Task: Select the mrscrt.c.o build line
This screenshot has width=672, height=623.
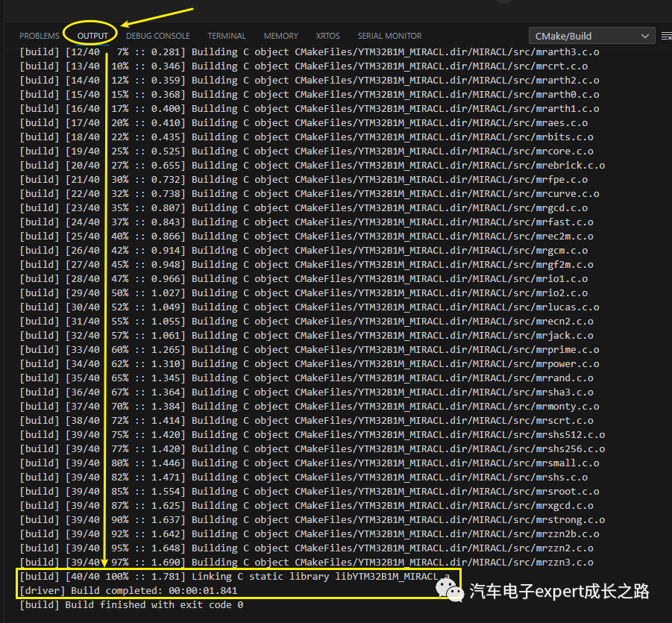Action: (307, 421)
